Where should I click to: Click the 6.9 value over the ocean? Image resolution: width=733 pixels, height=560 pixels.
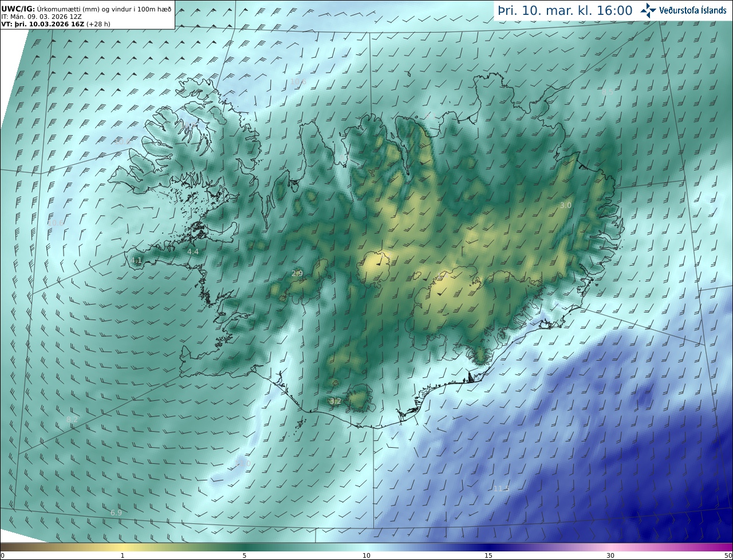coord(116,512)
